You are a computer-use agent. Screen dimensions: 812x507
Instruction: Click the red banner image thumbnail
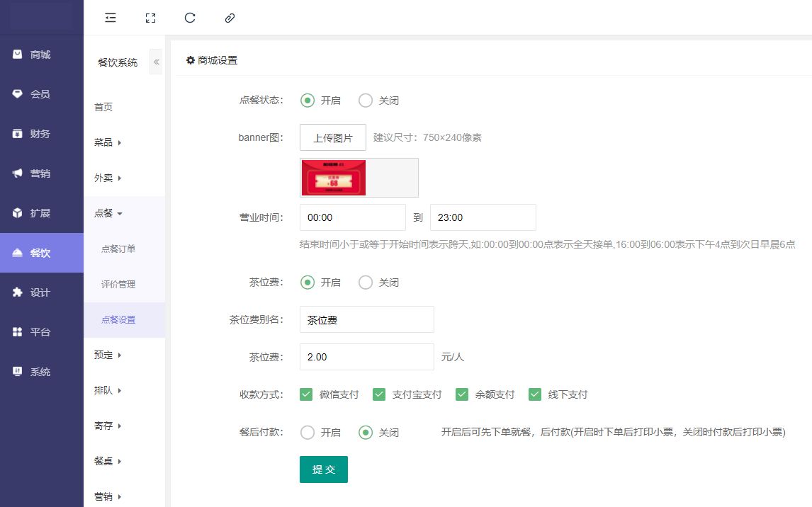coord(334,178)
